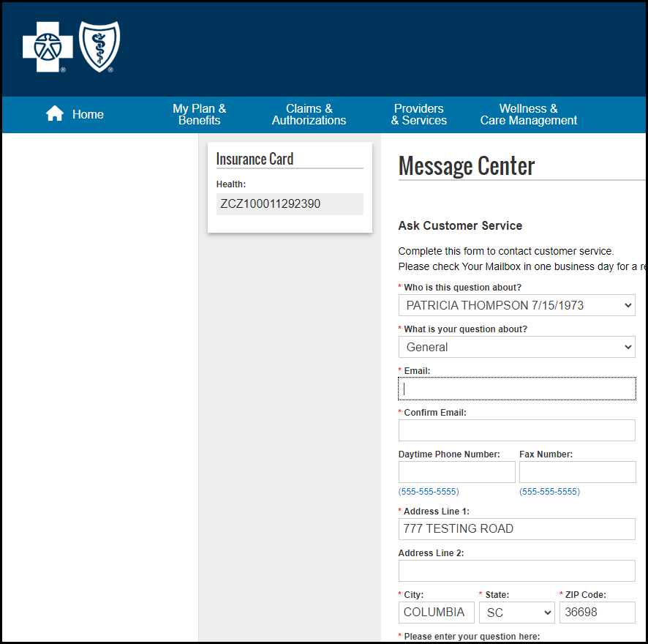This screenshot has height=644, width=648.
Task: Select the ZIP Code field showing 36698
Action: pyautogui.click(x=598, y=612)
